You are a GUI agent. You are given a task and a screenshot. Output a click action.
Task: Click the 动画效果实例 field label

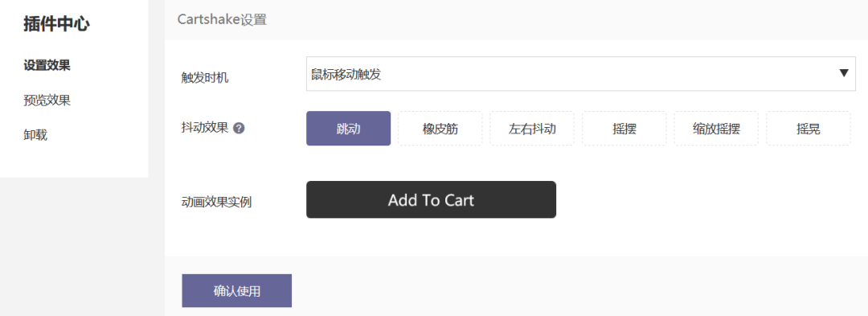point(216,202)
